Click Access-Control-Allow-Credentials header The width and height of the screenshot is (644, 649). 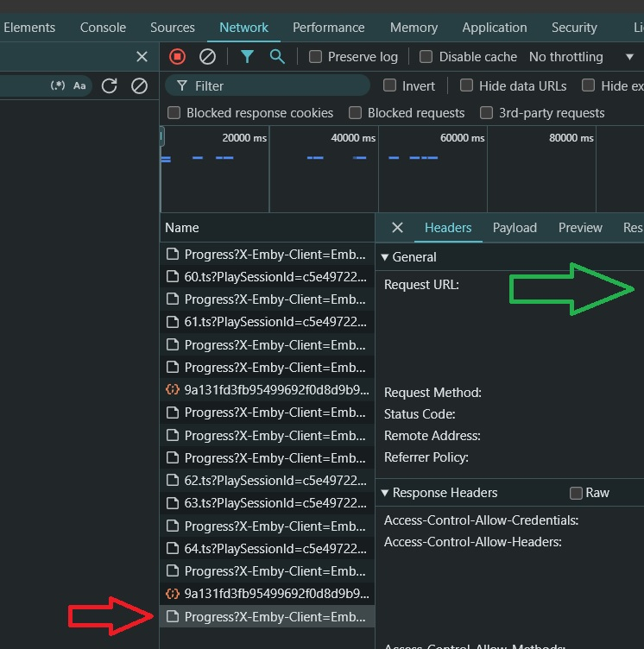[481, 520]
